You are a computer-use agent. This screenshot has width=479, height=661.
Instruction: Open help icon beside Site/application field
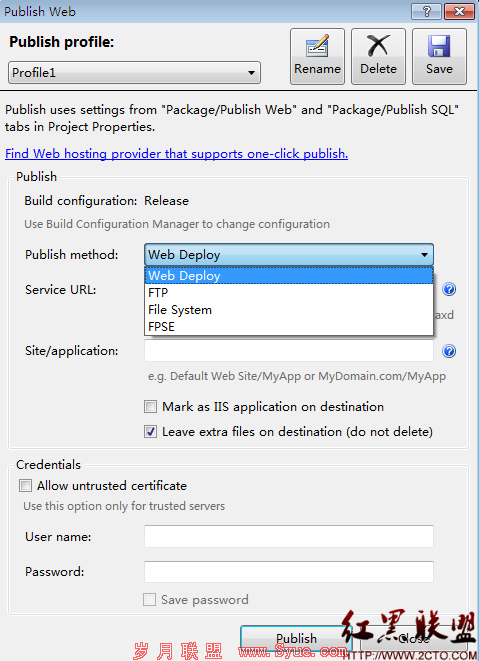tap(449, 351)
